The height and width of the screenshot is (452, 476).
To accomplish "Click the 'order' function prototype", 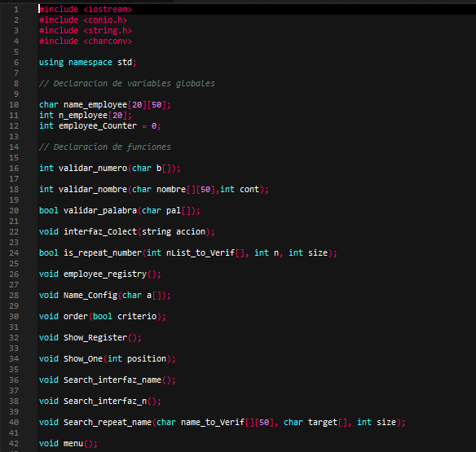I will [x=103, y=316].
